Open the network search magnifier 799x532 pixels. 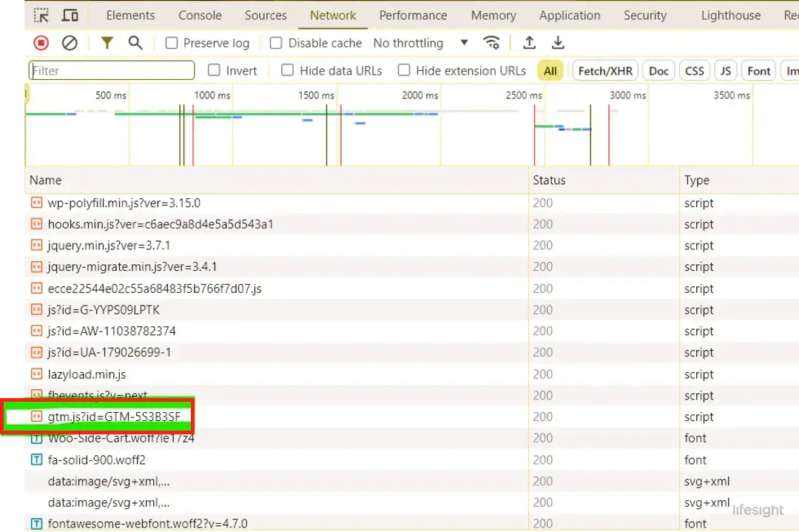coord(135,43)
